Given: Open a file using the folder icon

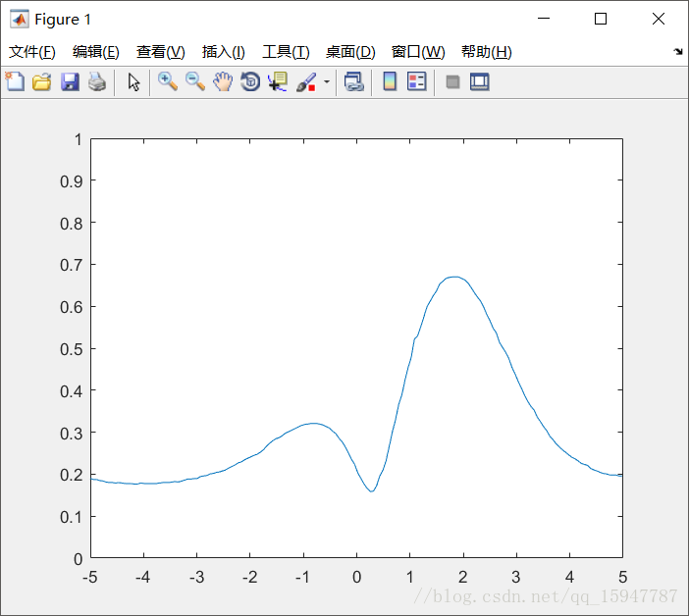Looking at the screenshot, I should (x=42, y=82).
